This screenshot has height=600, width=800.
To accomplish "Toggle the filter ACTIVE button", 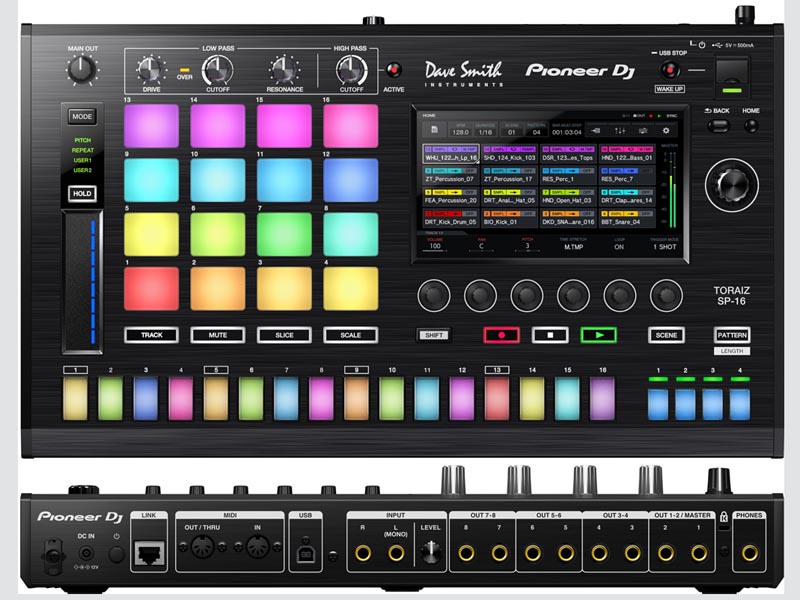I will click(394, 71).
